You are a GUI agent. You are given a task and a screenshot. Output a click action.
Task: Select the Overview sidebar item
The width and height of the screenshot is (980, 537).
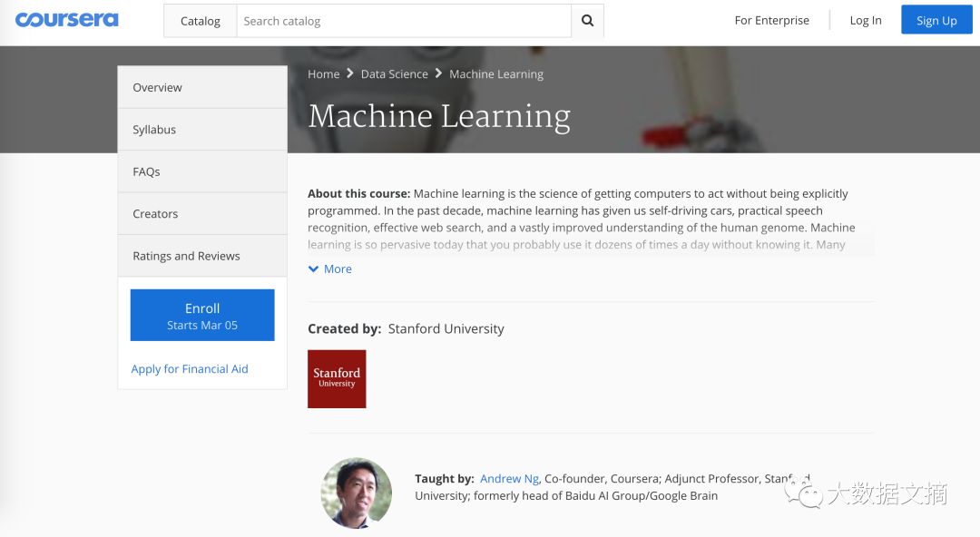[202, 87]
